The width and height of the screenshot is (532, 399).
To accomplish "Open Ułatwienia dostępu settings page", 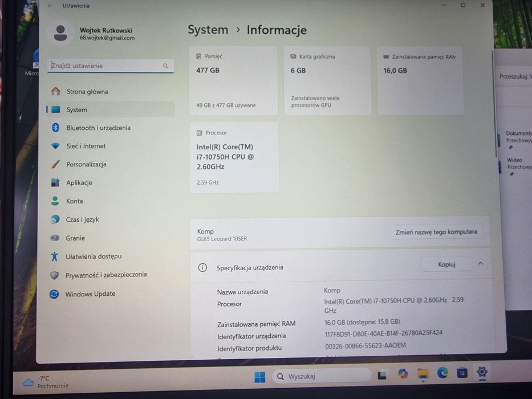I will (x=110, y=256).
